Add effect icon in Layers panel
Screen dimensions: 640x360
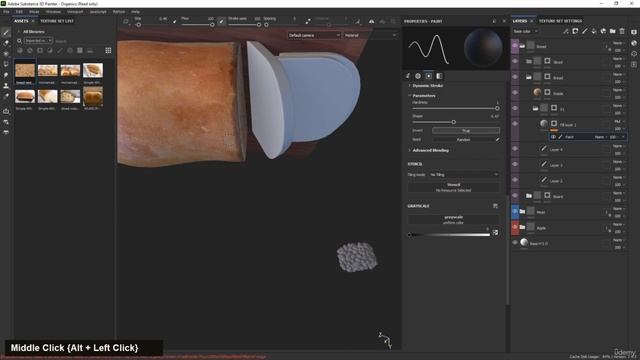coord(566,31)
